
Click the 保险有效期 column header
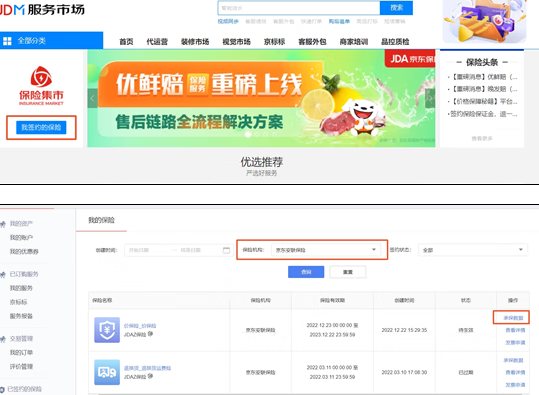tap(332, 300)
